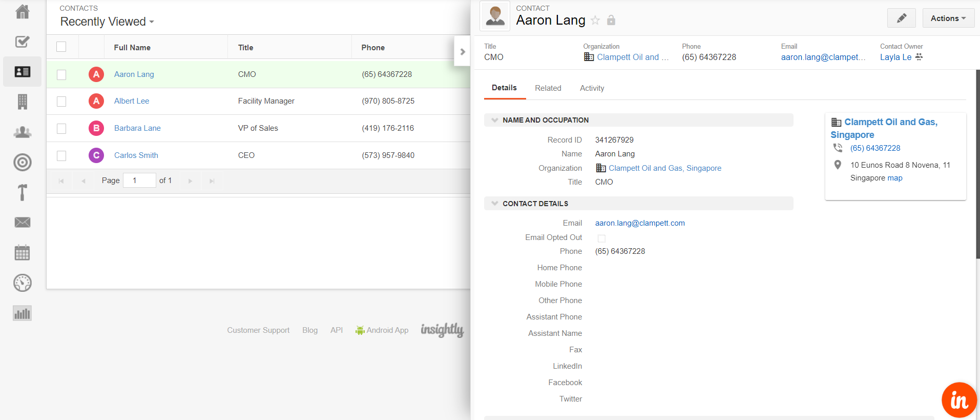Image resolution: width=980 pixels, height=420 pixels.
Task: Switch to the Details tab
Action: (504, 88)
